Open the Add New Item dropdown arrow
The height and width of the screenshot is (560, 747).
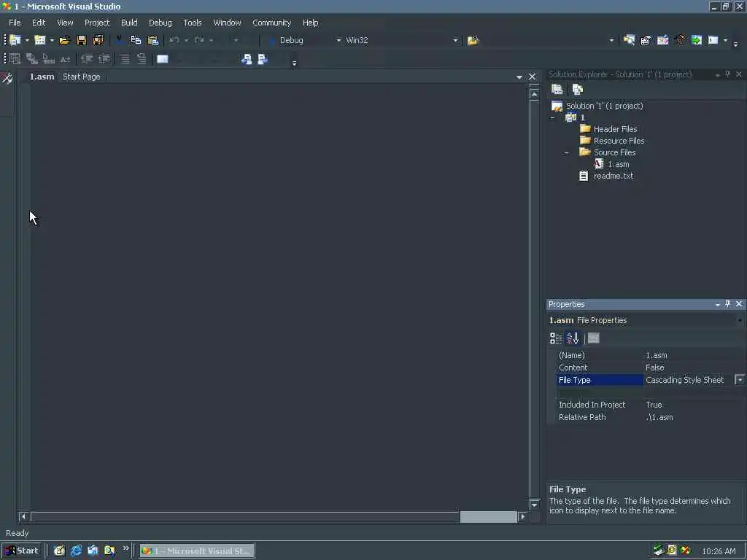52,41
